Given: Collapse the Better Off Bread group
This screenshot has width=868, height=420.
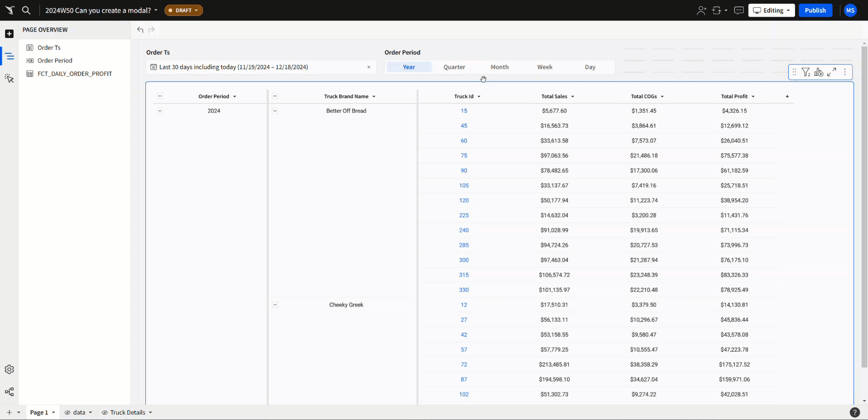Looking at the screenshot, I should tap(275, 111).
